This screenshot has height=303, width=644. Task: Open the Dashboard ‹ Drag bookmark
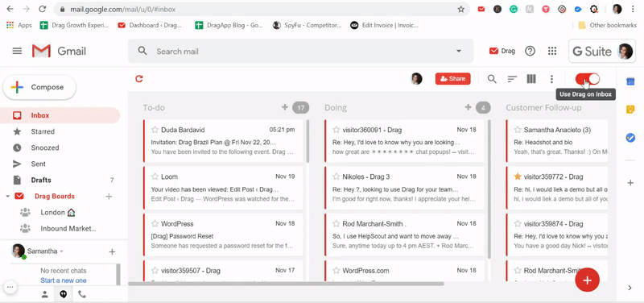pyautogui.click(x=150, y=25)
